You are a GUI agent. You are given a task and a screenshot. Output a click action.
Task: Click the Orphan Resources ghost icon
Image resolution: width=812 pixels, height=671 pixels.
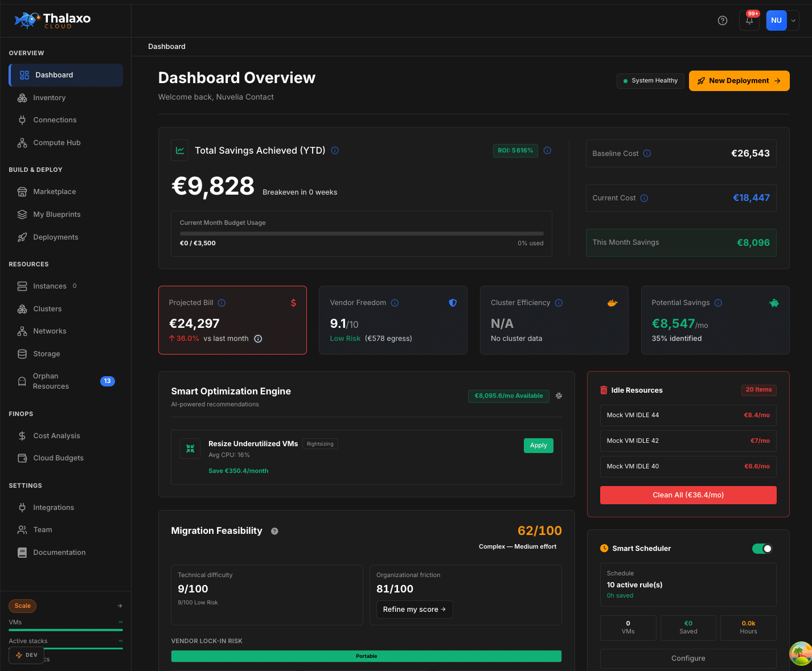click(x=22, y=381)
